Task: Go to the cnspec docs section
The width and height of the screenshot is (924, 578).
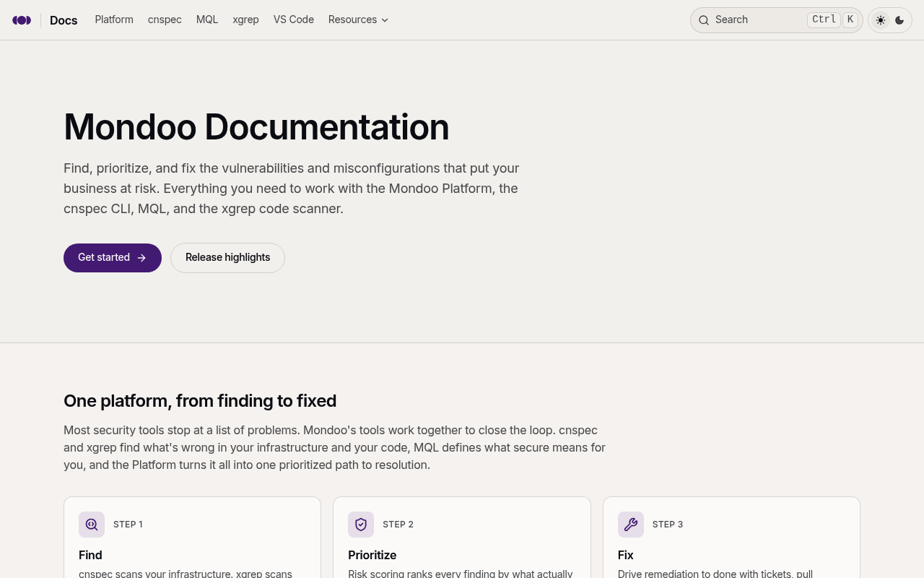Action: tap(165, 20)
